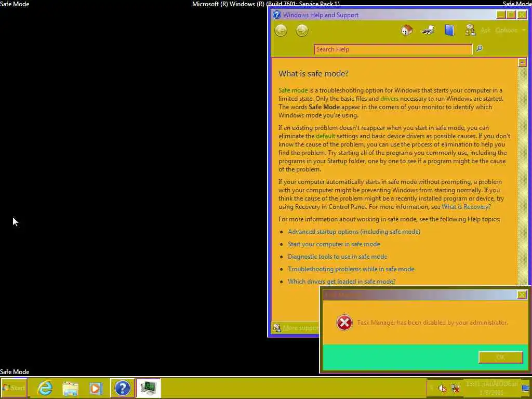Click the 'What is safe mode?' heading
The width and height of the screenshot is (532, 399).
coord(313,74)
